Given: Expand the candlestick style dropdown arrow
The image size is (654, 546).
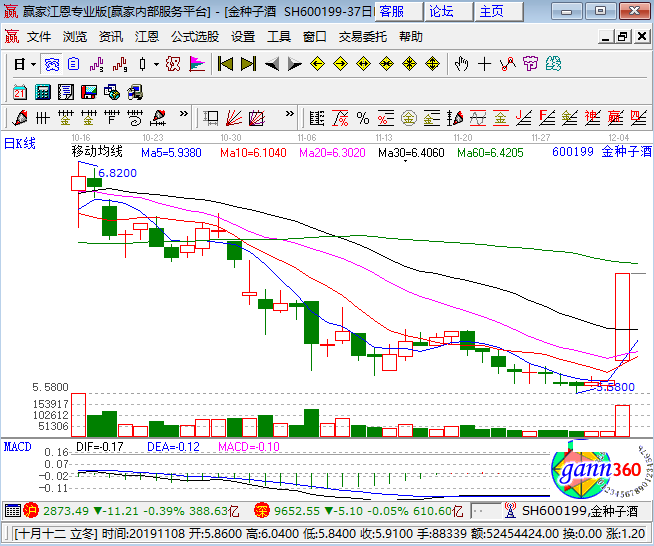Looking at the screenshot, I should click(x=156, y=64).
